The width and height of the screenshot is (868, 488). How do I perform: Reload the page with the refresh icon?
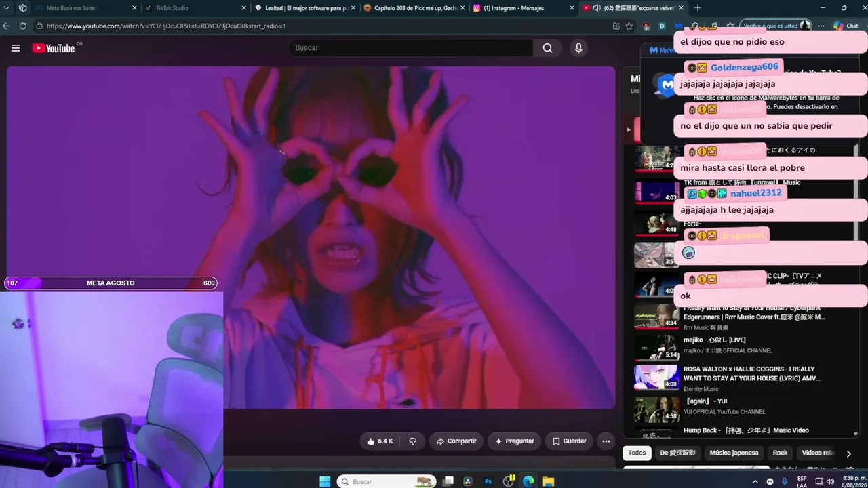pos(22,26)
